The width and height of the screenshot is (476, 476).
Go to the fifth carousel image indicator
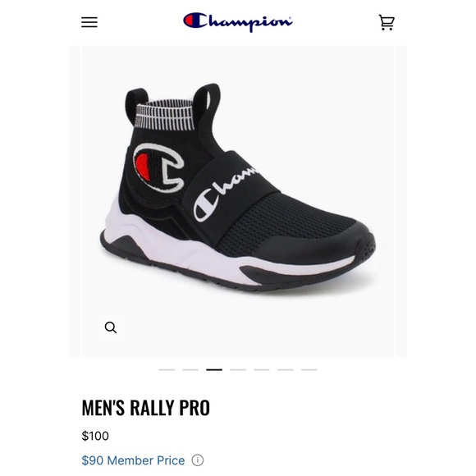(x=261, y=370)
